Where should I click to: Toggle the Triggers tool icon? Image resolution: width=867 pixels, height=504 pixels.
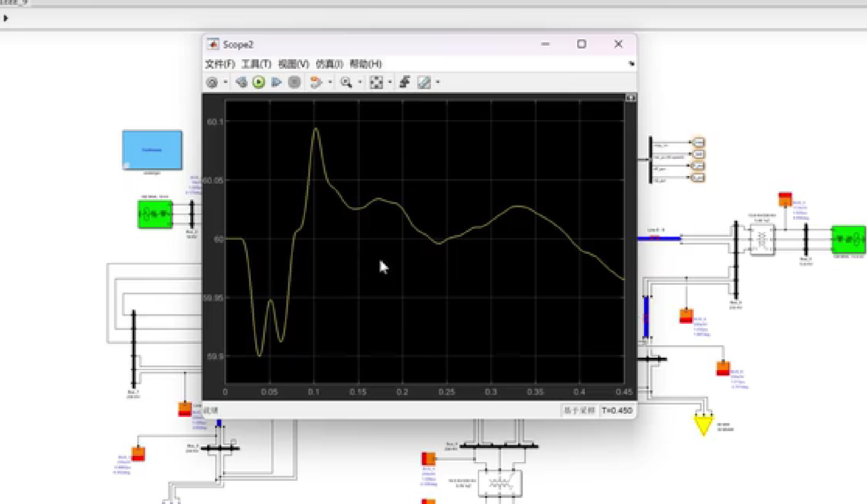click(x=404, y=82)
